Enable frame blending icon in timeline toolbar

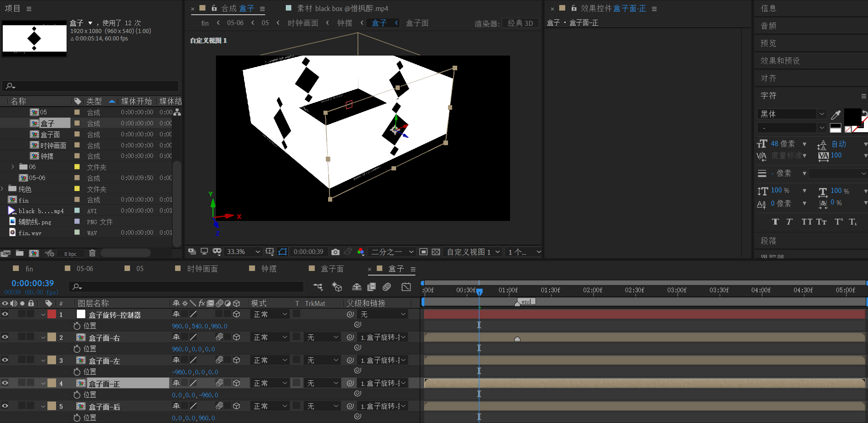[x=372, y=287]
